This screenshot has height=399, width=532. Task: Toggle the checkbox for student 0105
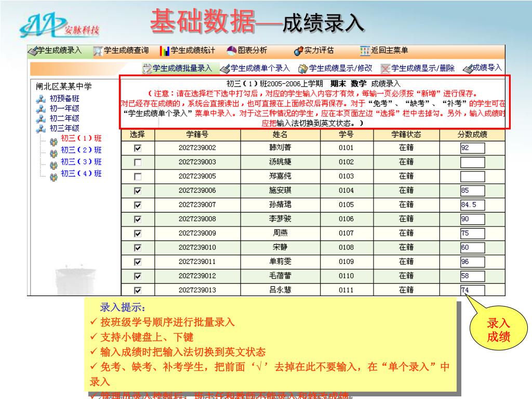(x=137, y=205)
